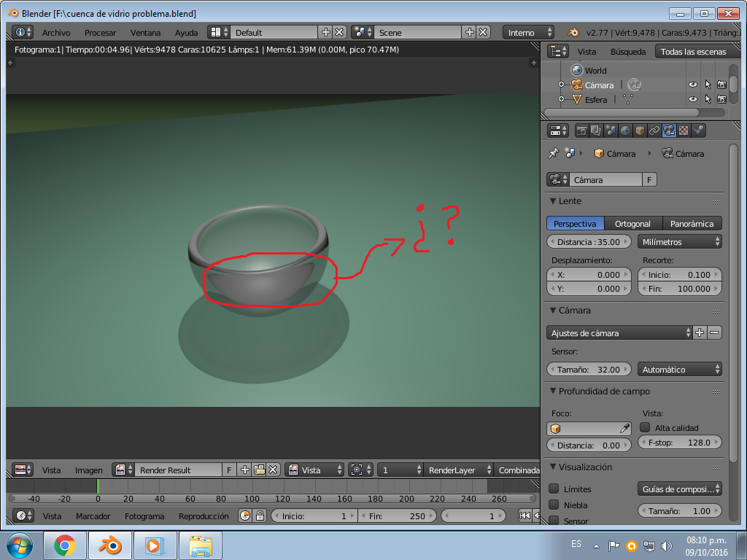
Task: Hide Cámara using its eye icon
Action: (x=693, y=85)
